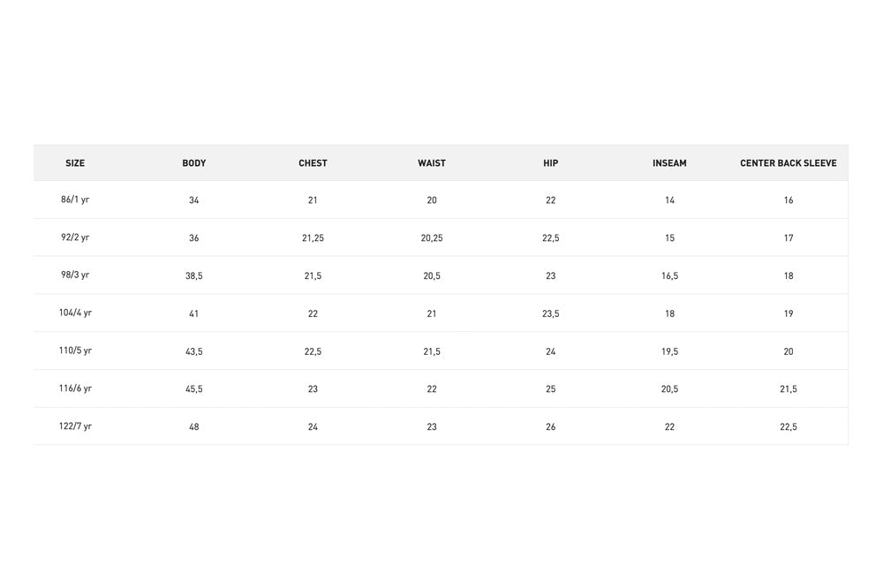Select the 110/5 yr size label

tap(75, 351)
